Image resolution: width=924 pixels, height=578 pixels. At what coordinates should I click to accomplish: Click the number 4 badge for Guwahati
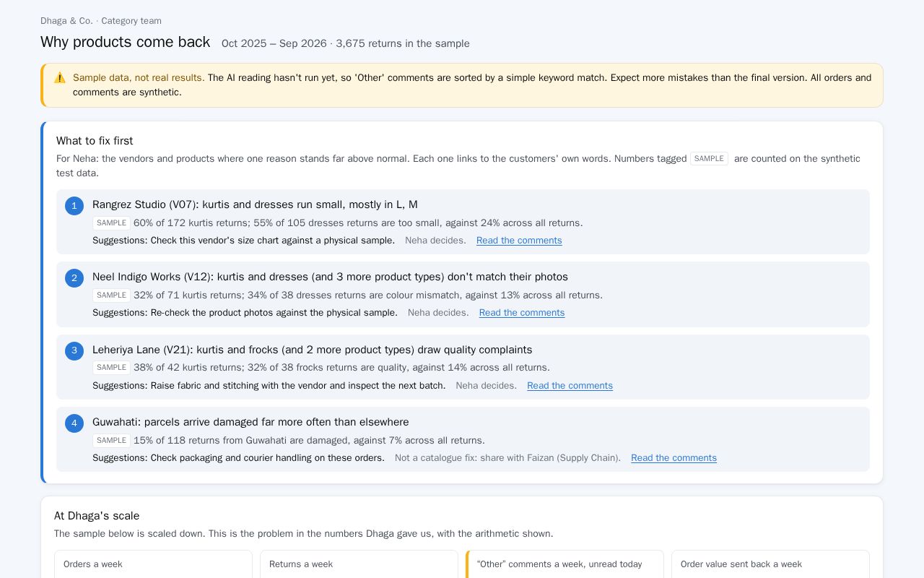74,423
